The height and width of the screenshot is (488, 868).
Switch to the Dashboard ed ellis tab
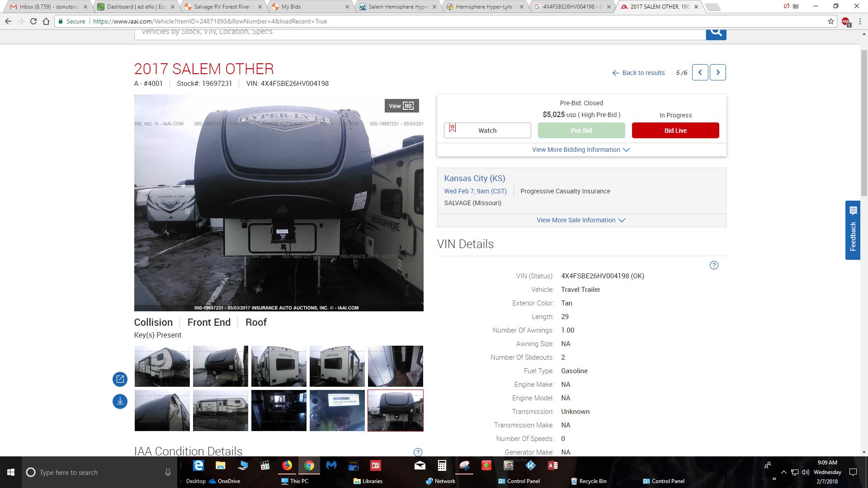[137, 7]
